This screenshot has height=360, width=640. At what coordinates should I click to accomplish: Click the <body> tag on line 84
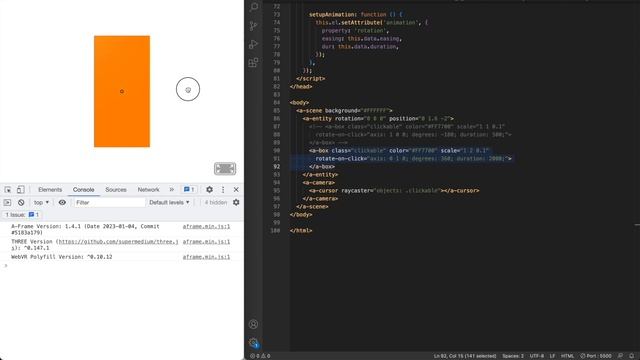(299, 102)
